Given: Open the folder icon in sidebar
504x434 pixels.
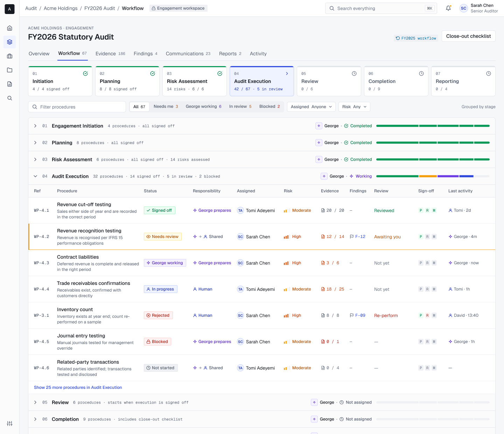Looking at the screenshot, I should 10,70.
